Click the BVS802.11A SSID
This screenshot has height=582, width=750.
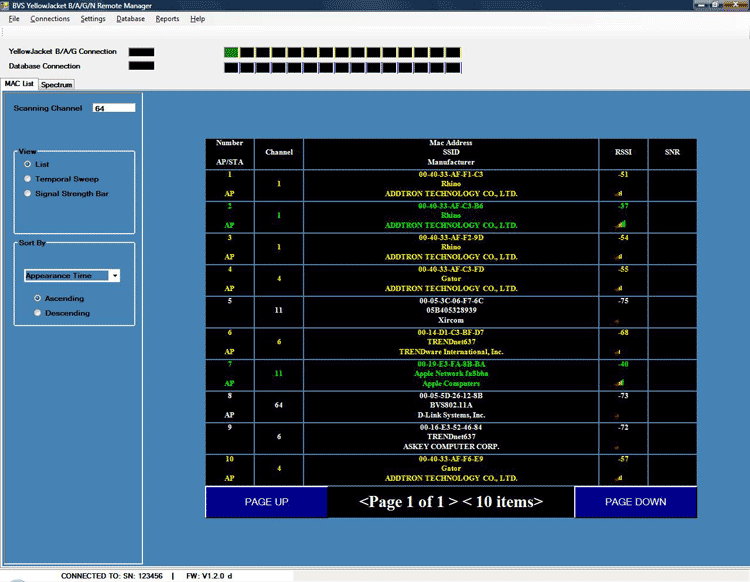(451, 405)
